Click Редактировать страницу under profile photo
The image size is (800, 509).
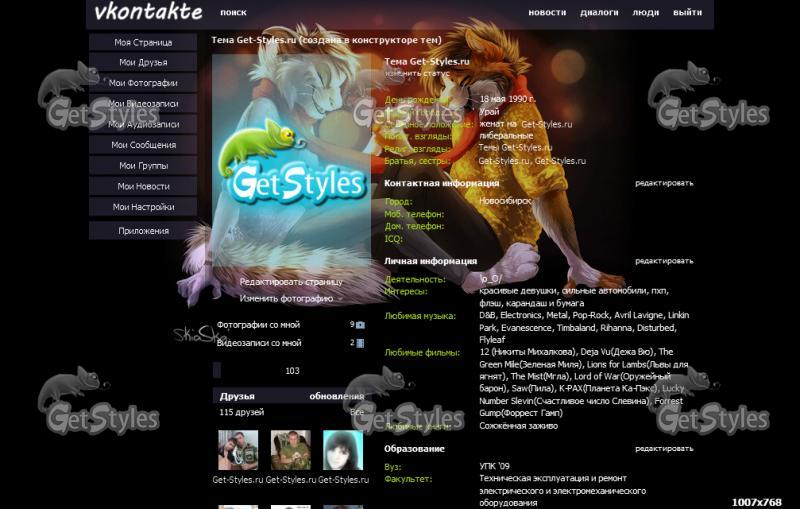pyautogui.click(x=291, y=282)
